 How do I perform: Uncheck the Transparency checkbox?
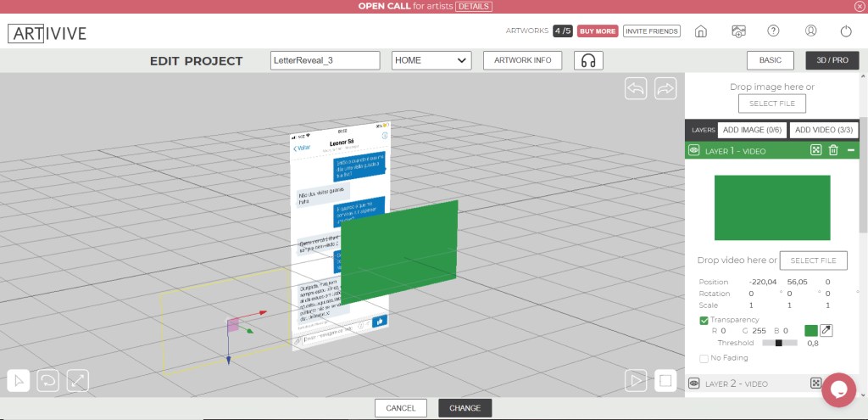[x=704, y=320]
